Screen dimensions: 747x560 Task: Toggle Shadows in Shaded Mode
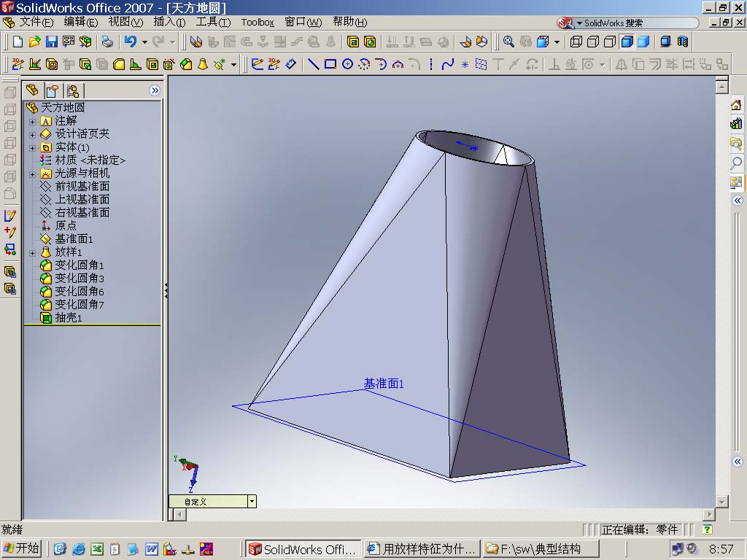pyautogui.click(x=665, y=42)
